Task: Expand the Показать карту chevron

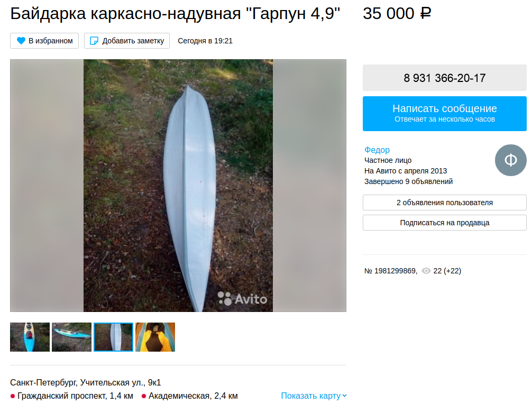Action: tap(344, 396)
